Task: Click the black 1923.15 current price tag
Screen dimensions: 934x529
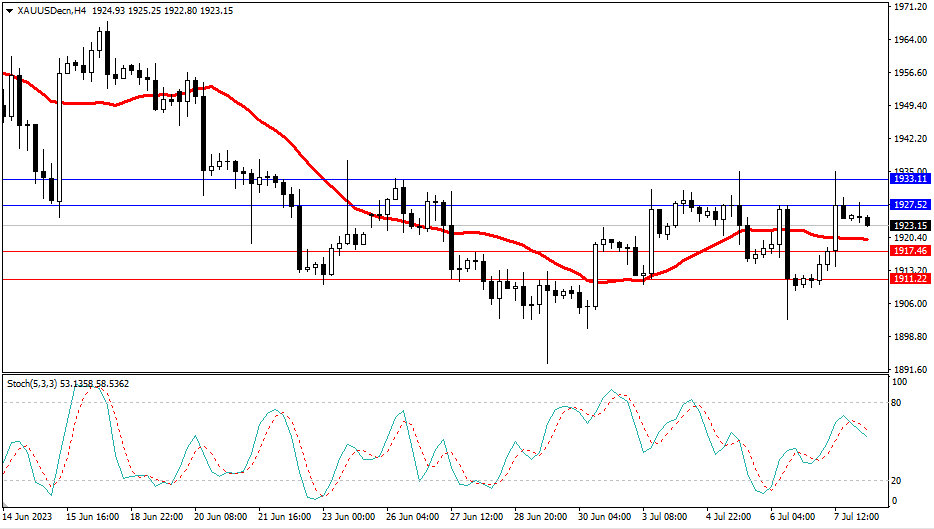Action: point(909,225)
